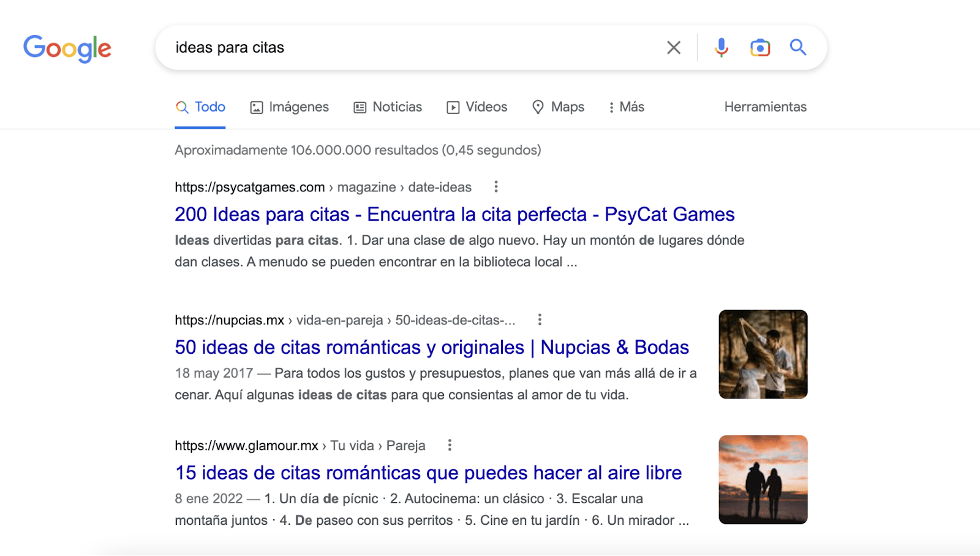
Task: Open the Noticias tab
Action: tap(388, 107)
